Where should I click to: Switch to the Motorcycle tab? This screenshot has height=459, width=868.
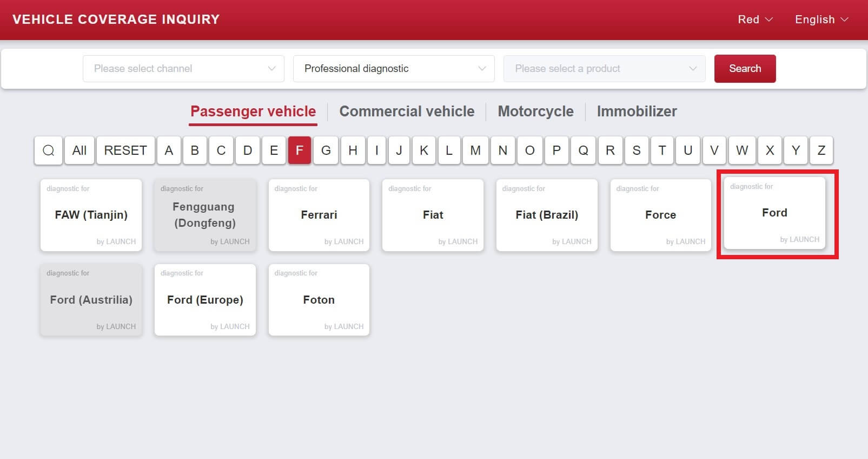click(535, 112)
